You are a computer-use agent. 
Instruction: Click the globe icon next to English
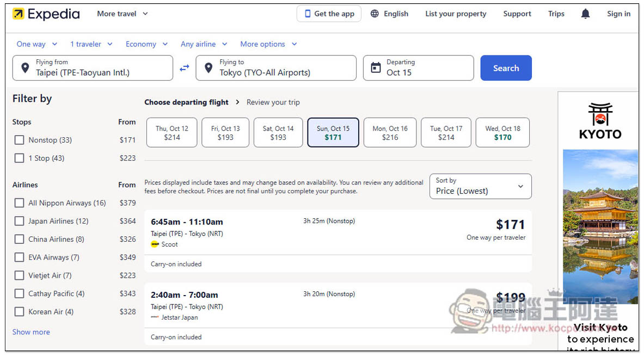375,14
